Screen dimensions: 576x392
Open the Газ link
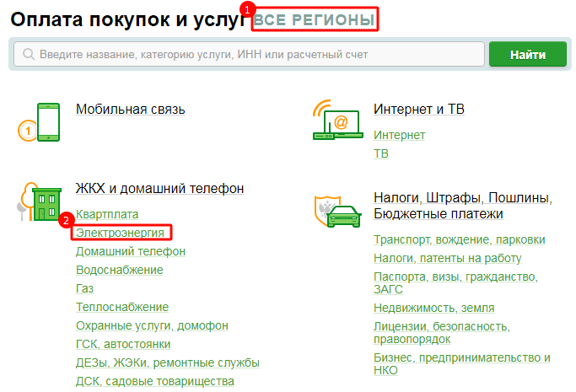tap(84, 288)
